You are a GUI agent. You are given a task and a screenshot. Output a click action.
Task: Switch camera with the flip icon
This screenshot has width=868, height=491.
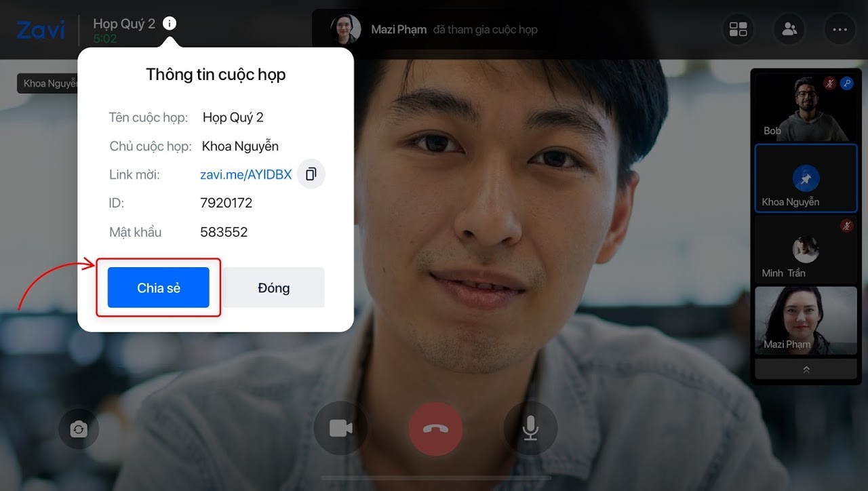click(79, 429)
